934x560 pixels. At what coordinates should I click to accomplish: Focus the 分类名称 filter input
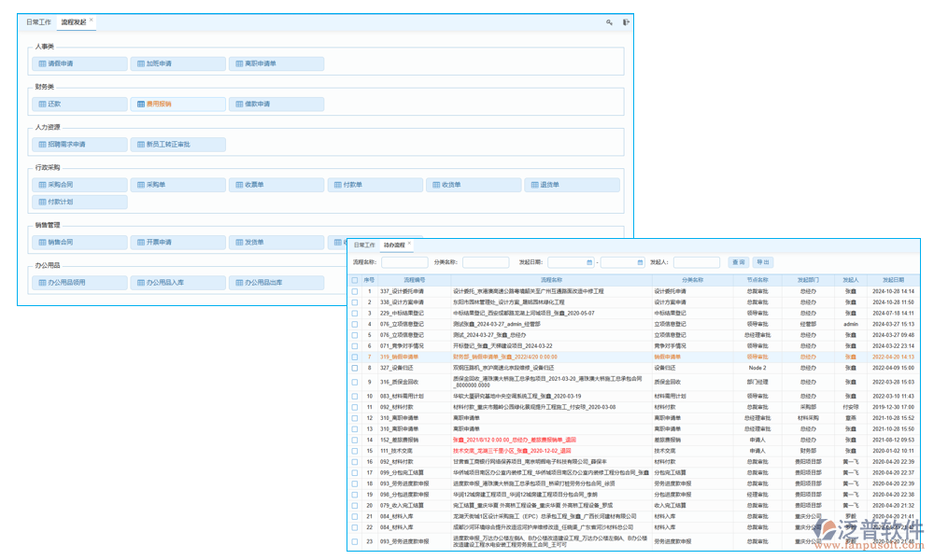[486, 262]
